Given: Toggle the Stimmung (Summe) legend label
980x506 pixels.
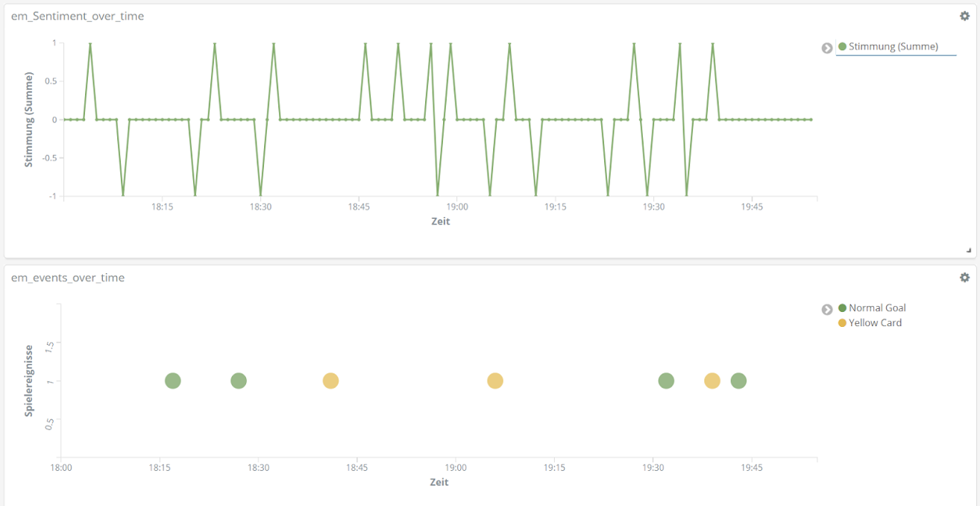Looking at the screenshot, I should (893, 46).
